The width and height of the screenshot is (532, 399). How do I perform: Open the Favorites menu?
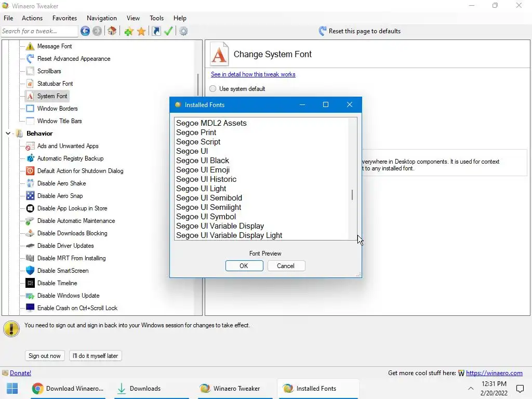[64, 18]
